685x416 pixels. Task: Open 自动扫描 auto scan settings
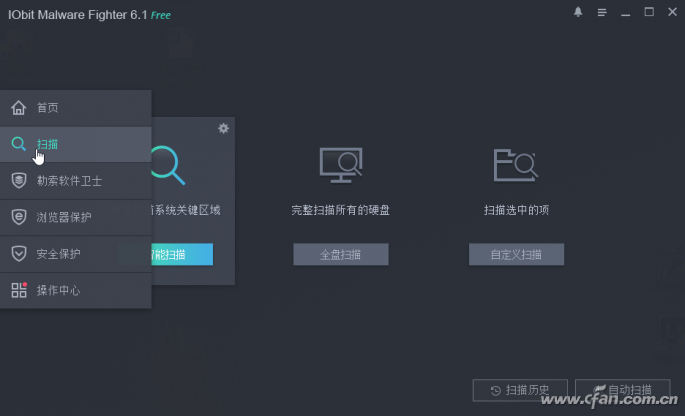[x=623, y=390]
